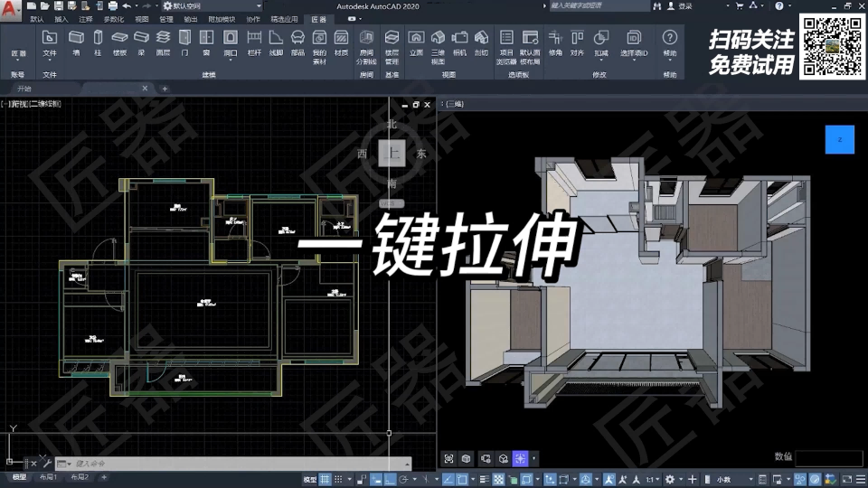Click the 对齐 (Align) tool
Viewport: 868px width, 488px height.
pyautogui.click(x=578, y=43)
